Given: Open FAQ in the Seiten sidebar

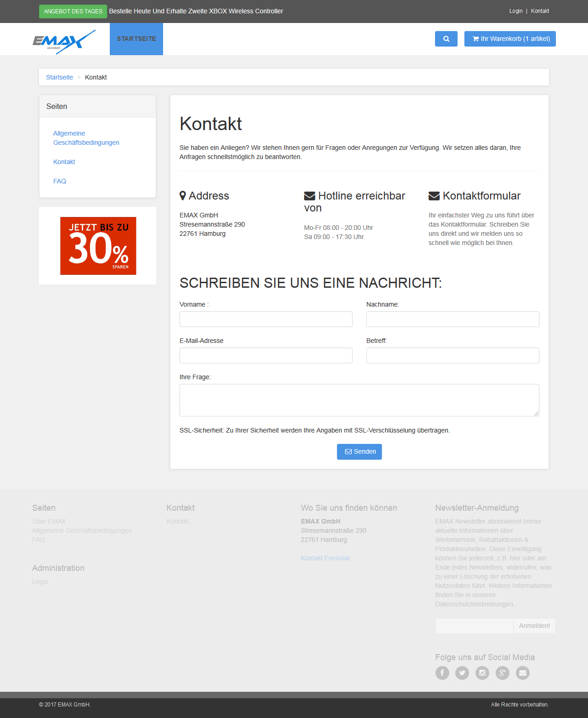Looking at the screenshot, I should pos(60,181).
